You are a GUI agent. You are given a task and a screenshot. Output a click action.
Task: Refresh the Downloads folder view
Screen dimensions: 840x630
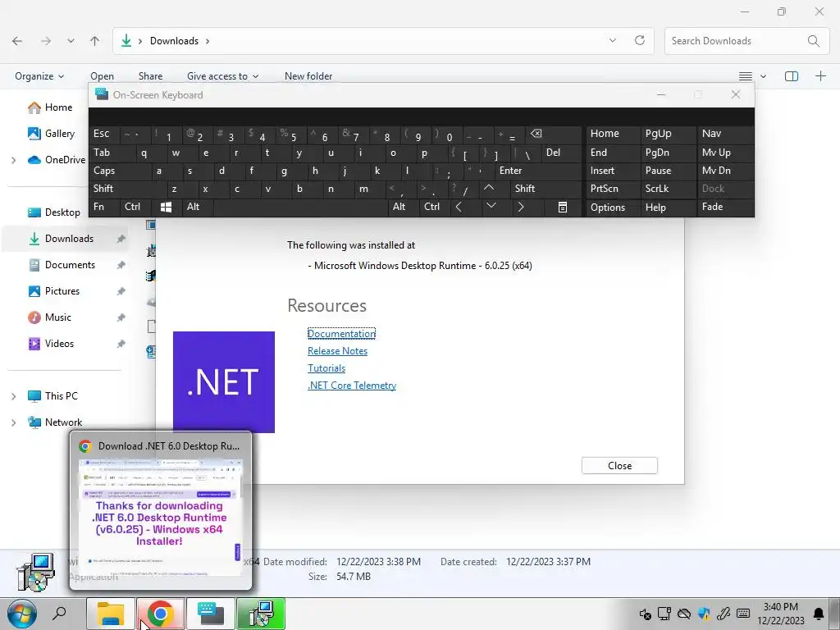point(640,41)
